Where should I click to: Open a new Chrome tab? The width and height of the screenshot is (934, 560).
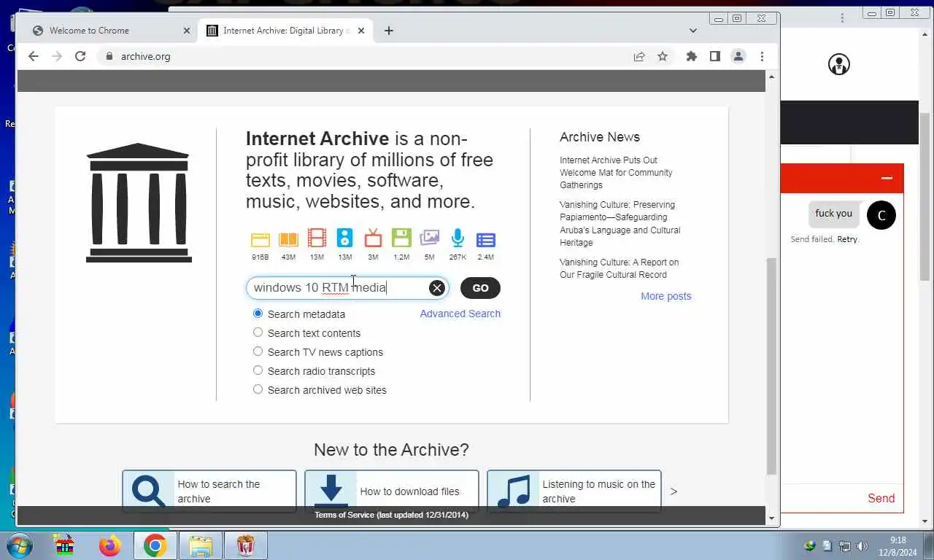coord(389,31)
